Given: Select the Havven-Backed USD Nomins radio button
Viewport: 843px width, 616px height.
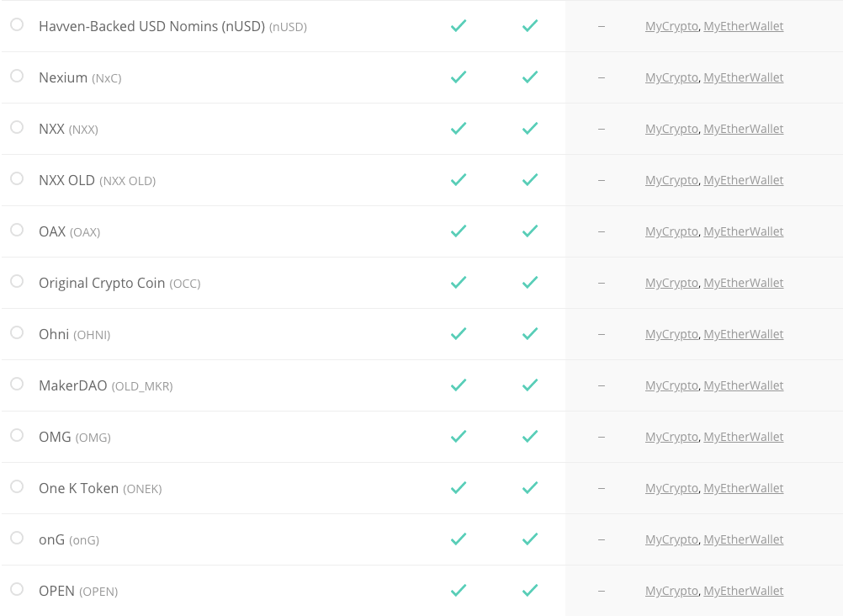Looking at the screenshot, I should point(17,24).
